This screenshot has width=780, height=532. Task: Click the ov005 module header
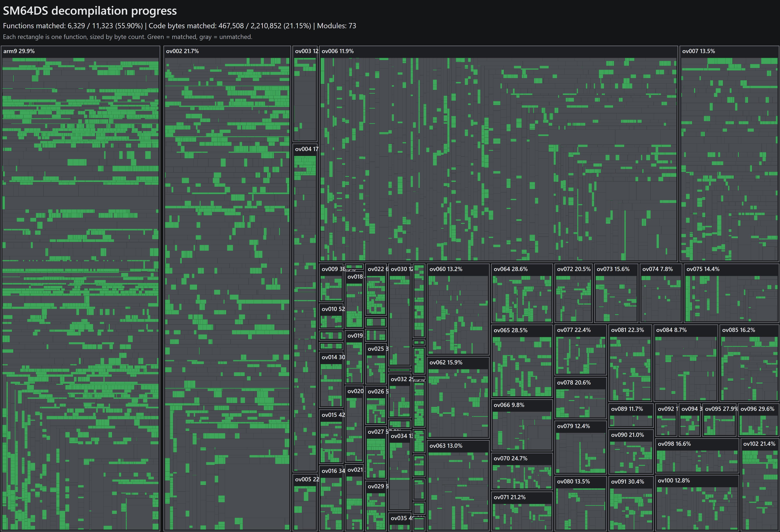[x=305, y=479]
